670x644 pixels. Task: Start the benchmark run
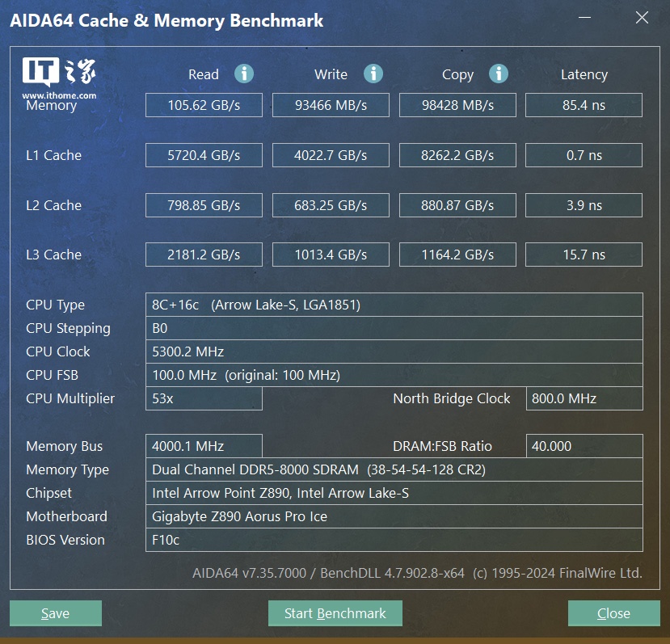point(335,613)
